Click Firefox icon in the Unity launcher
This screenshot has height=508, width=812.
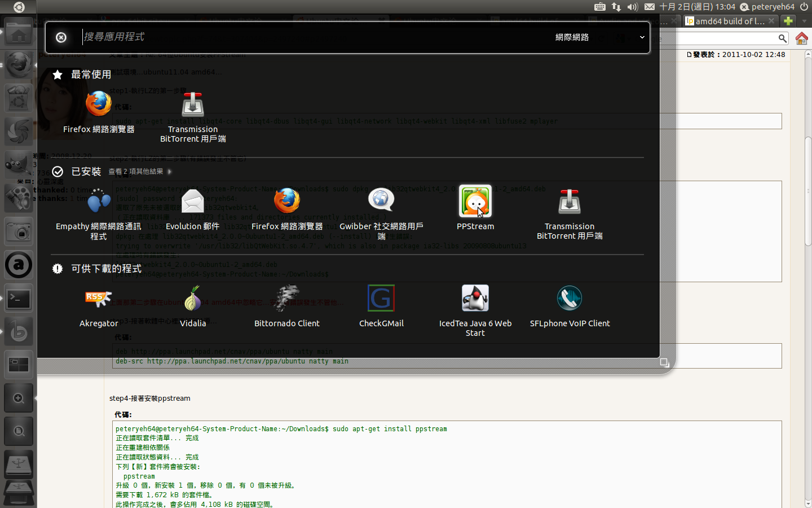(19, 65)
